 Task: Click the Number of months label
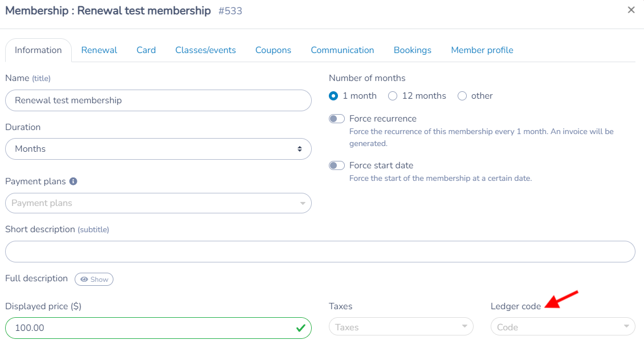tap(367, 78)
